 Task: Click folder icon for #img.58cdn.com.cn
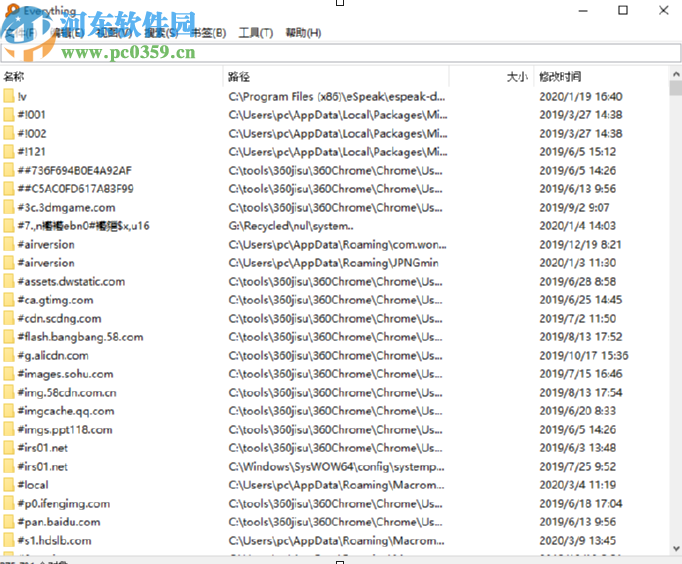(x=9, y=392)
